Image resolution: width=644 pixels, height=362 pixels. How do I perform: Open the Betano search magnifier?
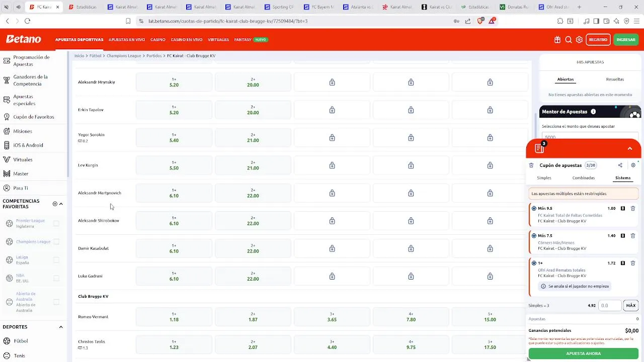click(569, 40)
